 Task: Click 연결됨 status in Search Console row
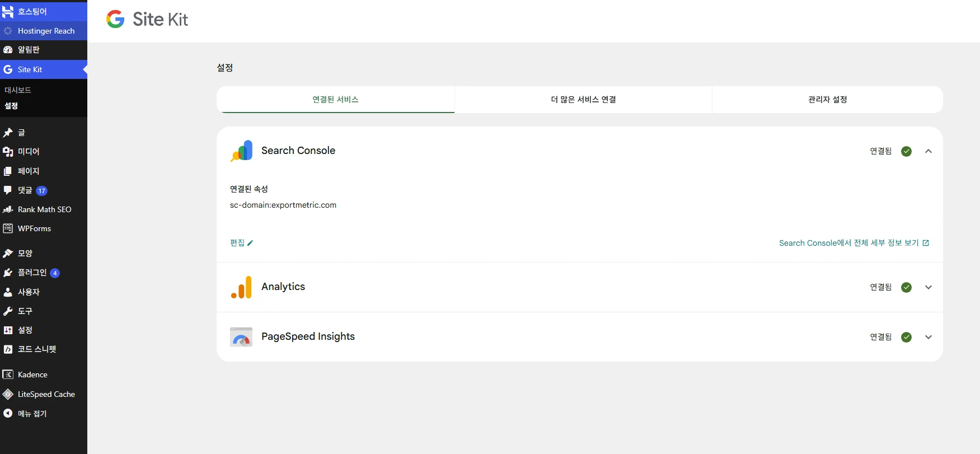pyautogui.click(x=881, y=151)
